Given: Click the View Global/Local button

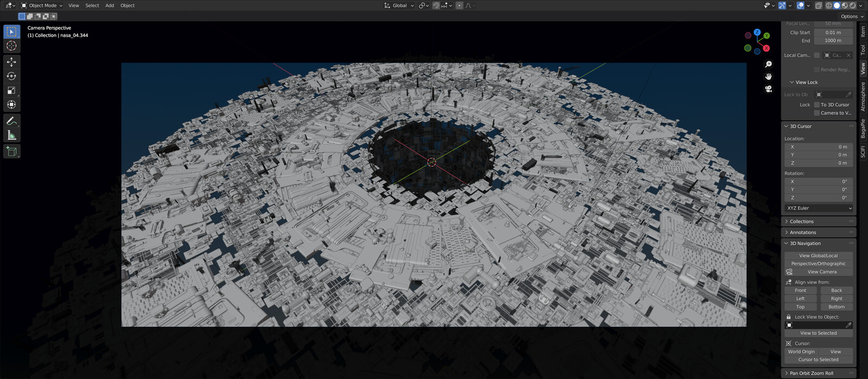Looking at the screenshot, I should click(819, 255).
